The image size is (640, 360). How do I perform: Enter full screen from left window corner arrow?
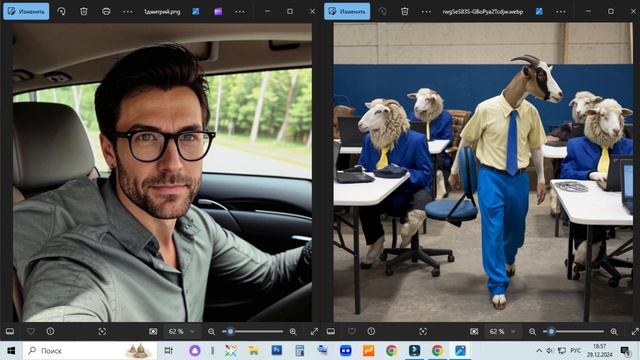[x=314, y=331]
